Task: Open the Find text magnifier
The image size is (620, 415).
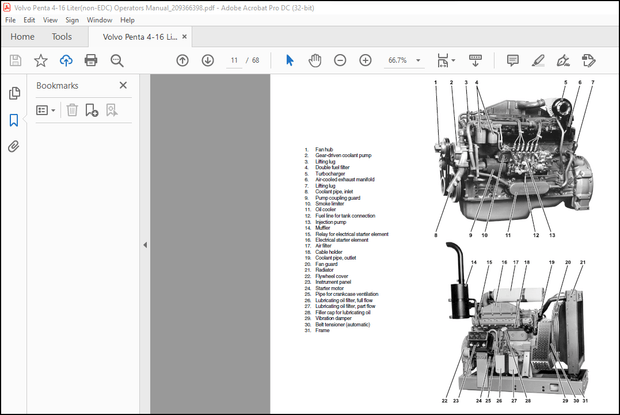Action: click(x=116, y=60)
